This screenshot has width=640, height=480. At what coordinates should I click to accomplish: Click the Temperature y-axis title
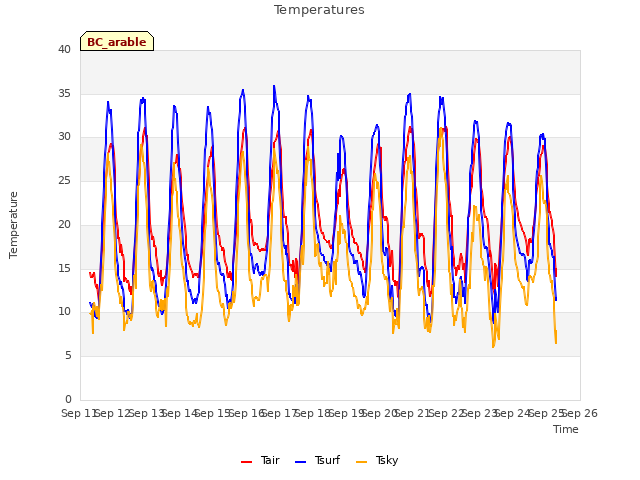point(13,225)
